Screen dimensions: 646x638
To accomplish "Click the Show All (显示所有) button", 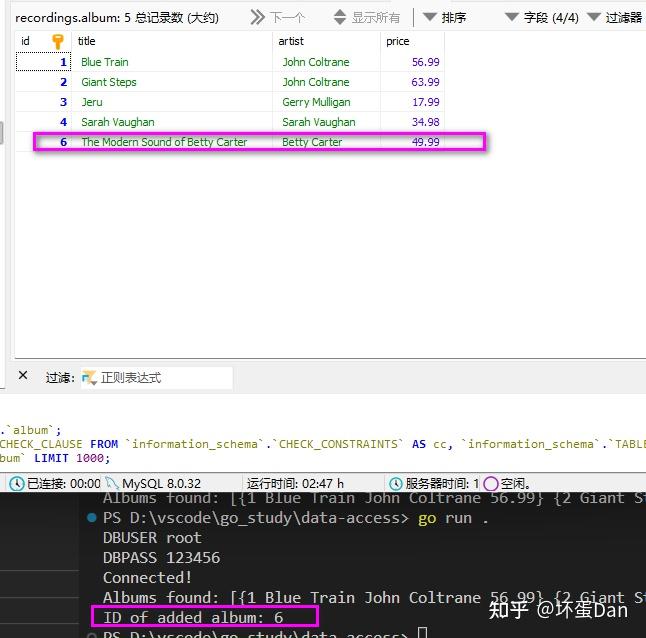I will [367, 17].
